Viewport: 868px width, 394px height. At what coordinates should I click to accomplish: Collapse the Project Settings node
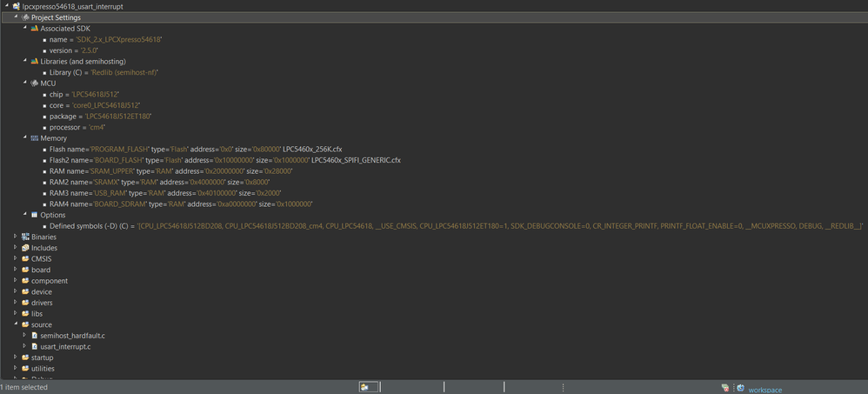16,17
